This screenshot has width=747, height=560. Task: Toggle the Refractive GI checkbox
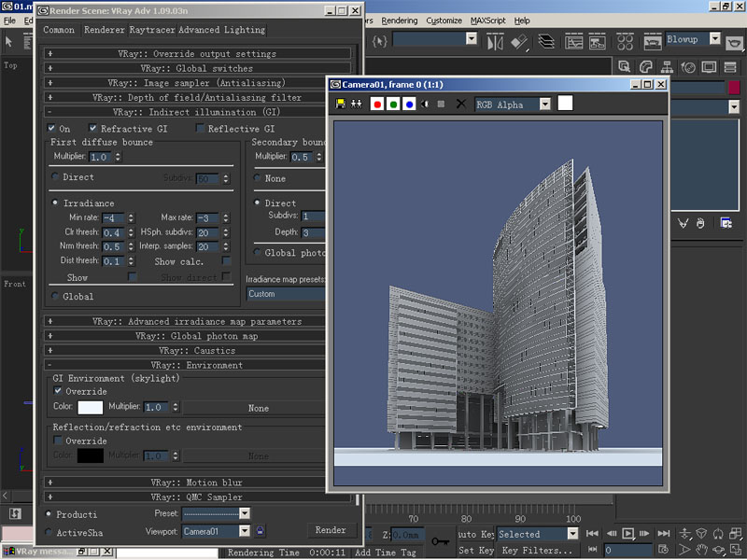click(92, 128)
